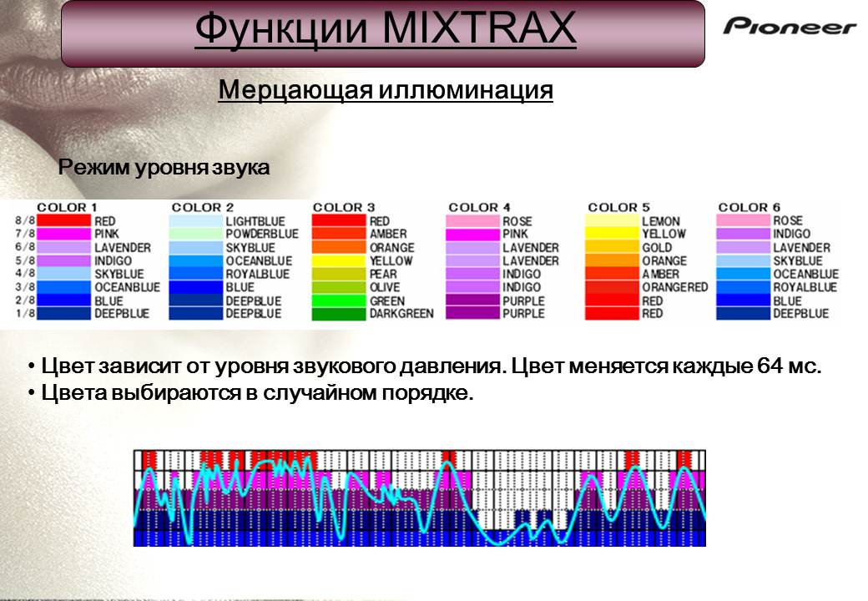Pick the LIGHTBLUE swatch in COLOR 2
Viewport: 868px width, 601px height.
click(x=196, y=220)
